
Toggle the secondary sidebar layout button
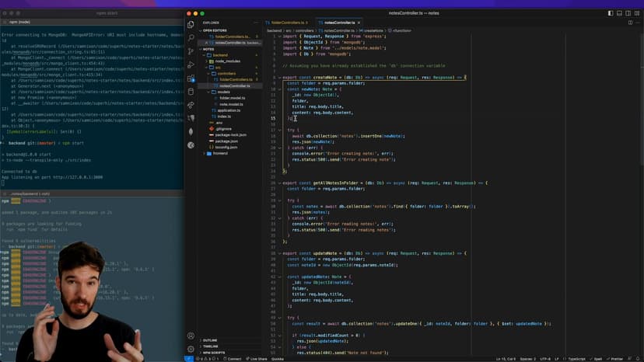(x=628, y=13)
